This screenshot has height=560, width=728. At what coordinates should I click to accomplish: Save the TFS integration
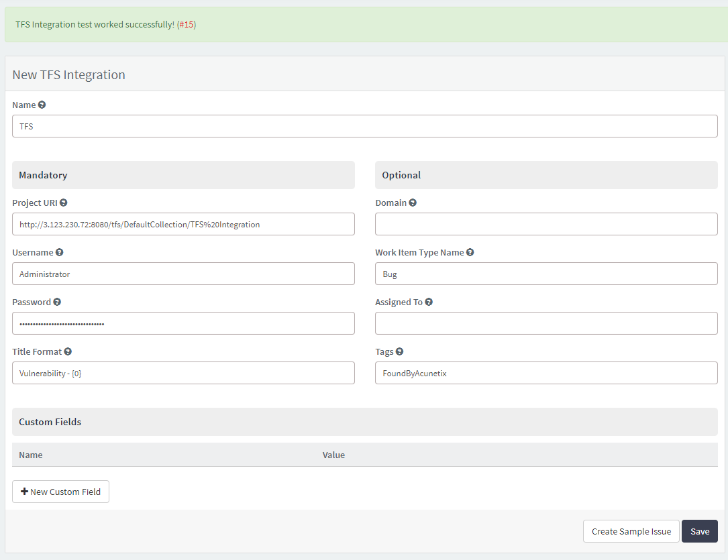tap(700, 531)
